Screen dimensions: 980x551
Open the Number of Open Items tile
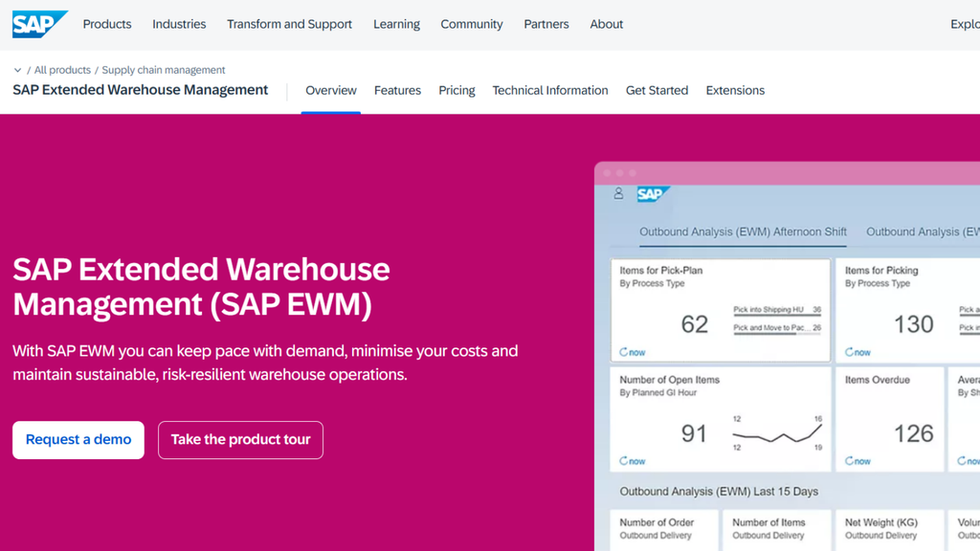721,419
